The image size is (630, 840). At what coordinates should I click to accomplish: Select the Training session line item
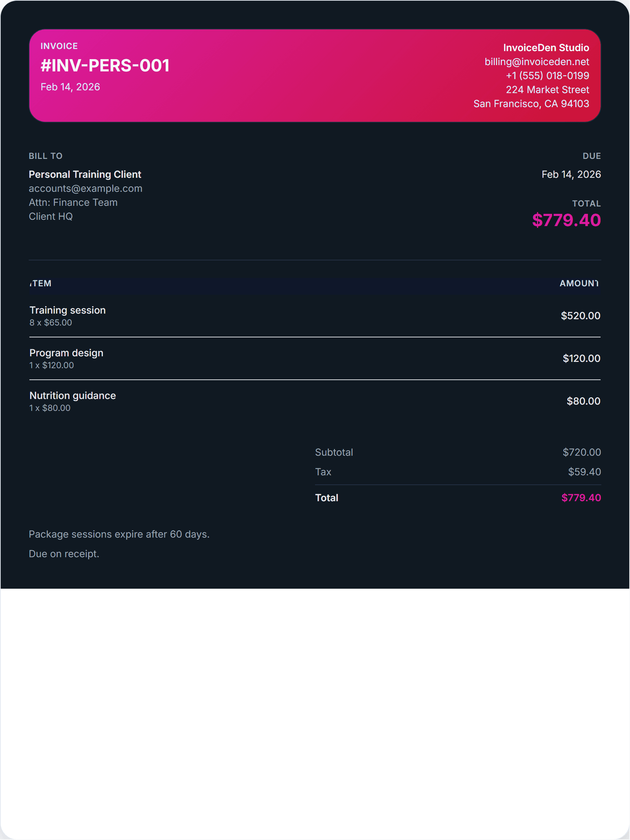(x=68, y=310)
